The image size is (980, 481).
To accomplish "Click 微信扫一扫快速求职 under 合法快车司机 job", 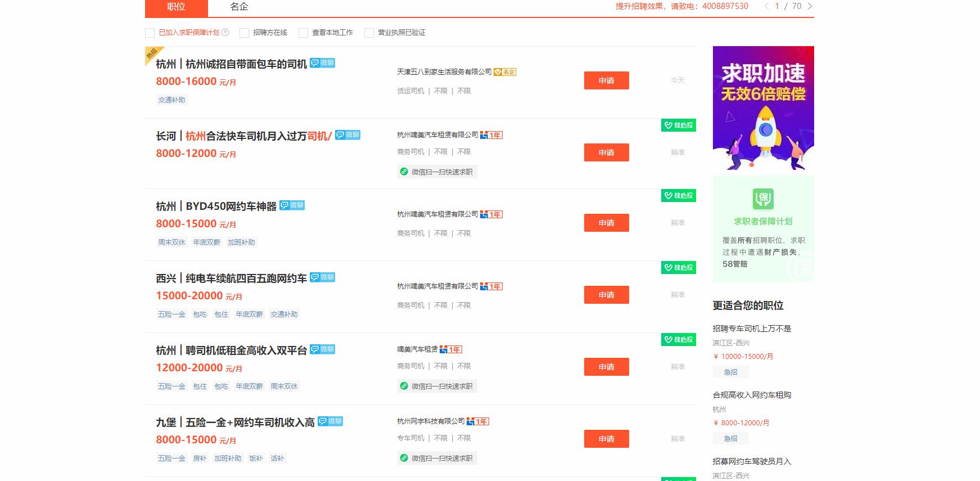I will (x=437, y=172).
